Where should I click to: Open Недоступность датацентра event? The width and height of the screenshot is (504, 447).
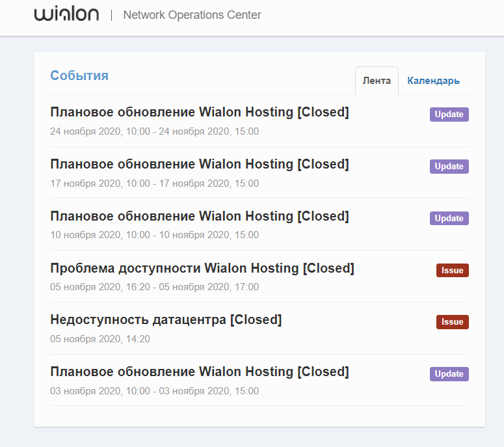[x=166, y=319]
